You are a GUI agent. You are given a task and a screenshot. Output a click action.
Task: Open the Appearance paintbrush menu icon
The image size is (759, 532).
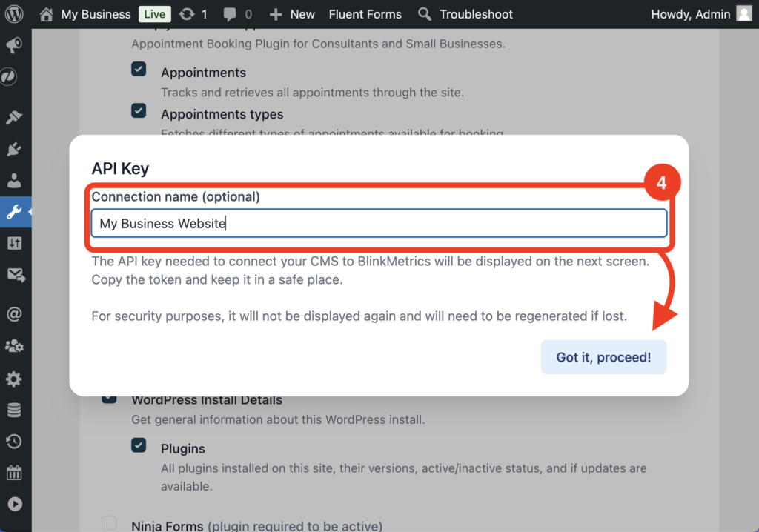(x=14, y=118)
